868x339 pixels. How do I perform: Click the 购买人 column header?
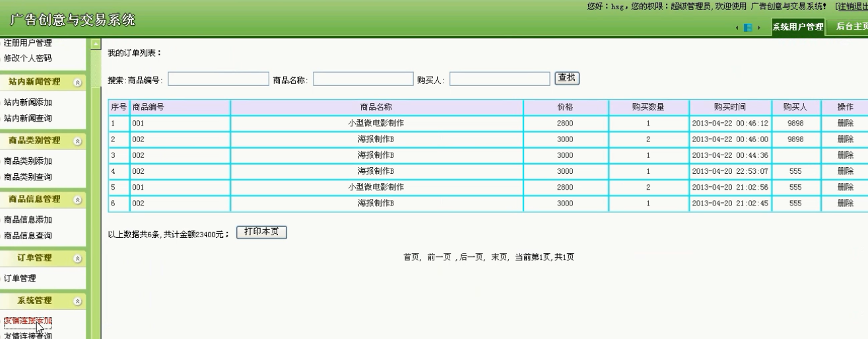click(795, 107)
